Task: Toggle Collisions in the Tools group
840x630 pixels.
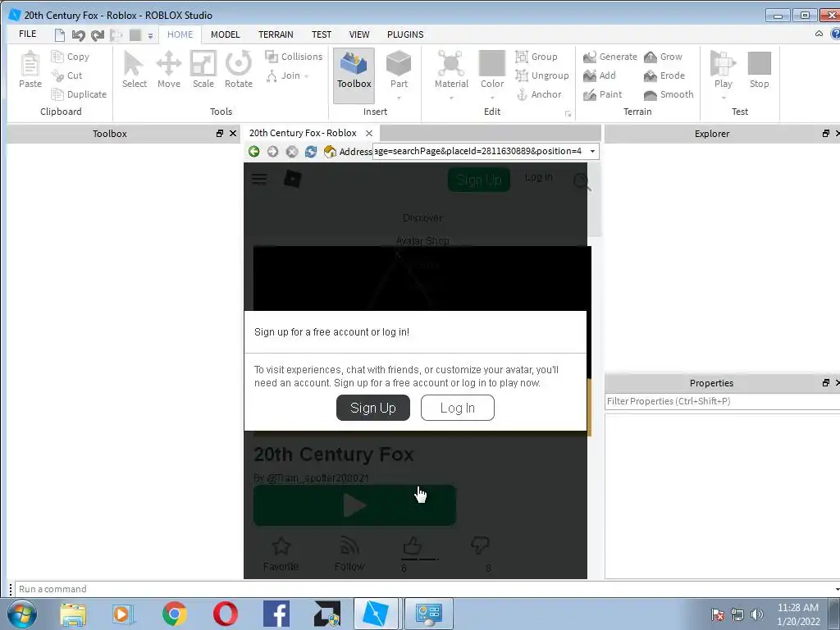Action: tap(294, 57)
